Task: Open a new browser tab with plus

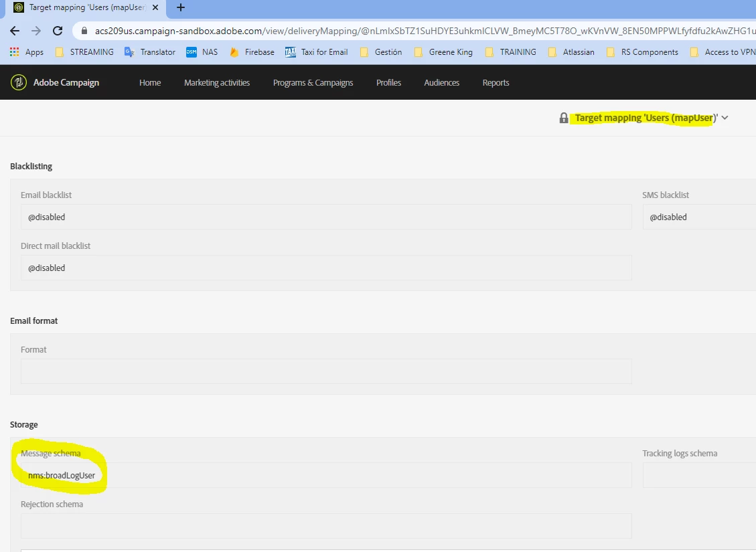Action: [181, 7]
